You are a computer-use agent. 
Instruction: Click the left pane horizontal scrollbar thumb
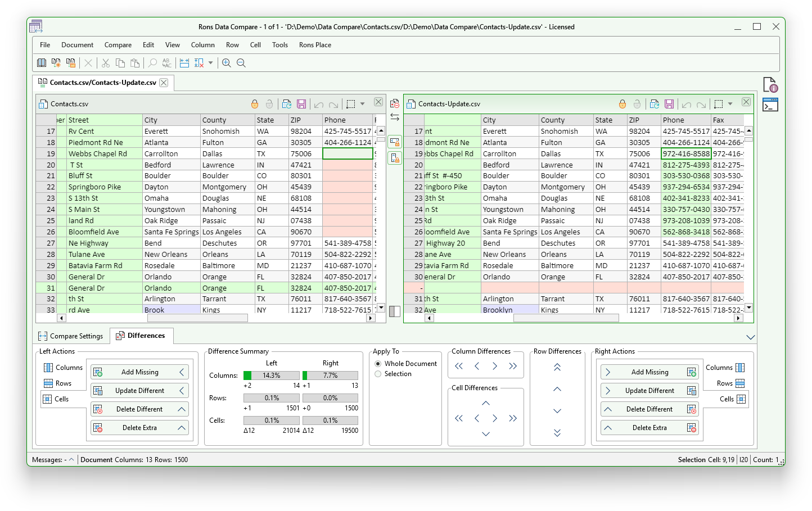pyautogui.click(x=197, y=318)
